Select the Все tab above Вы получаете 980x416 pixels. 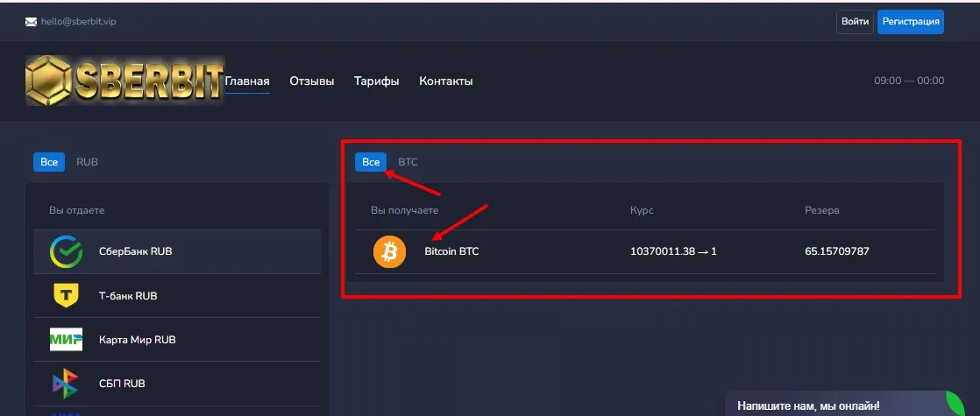[x=371, y=162]
